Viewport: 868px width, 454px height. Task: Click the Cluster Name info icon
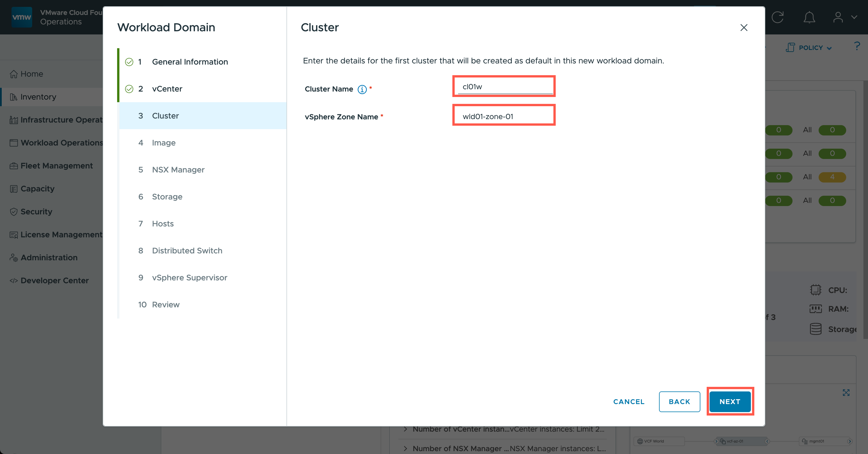click(x=362, y=89)
